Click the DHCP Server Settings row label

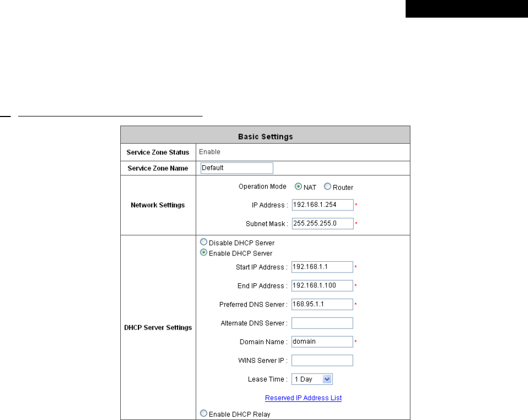pyautogui.click(x=158, y=328)
